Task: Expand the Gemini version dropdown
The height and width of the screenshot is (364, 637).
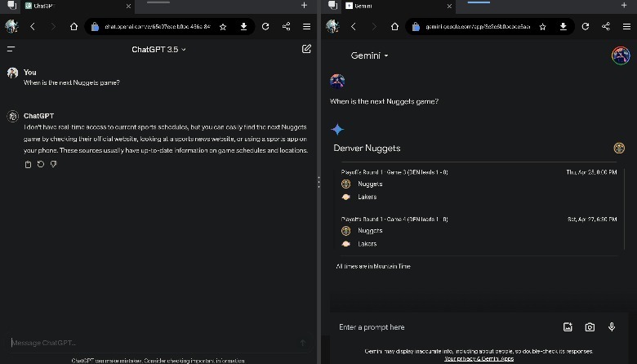Action: 370,55
